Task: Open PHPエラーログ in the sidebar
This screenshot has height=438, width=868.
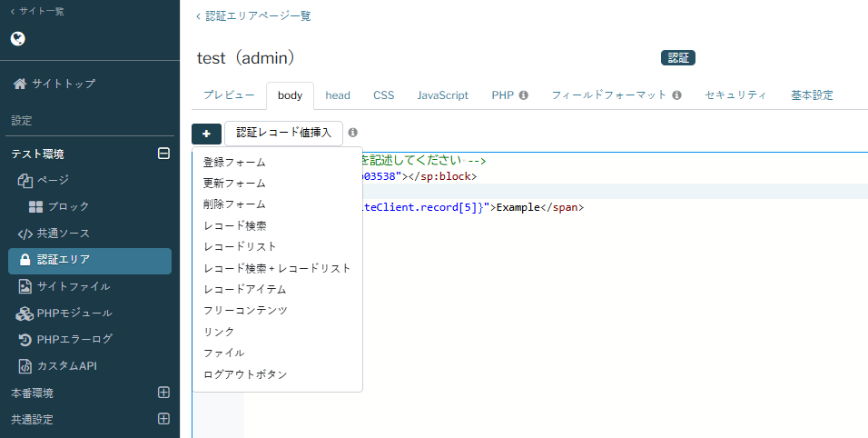Action: [74, 340]
